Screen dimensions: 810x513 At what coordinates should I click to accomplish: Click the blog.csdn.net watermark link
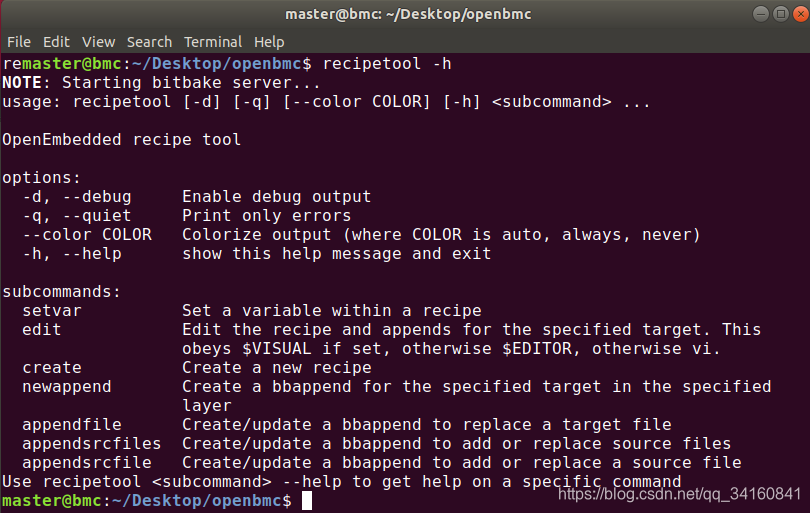point(679,494)
